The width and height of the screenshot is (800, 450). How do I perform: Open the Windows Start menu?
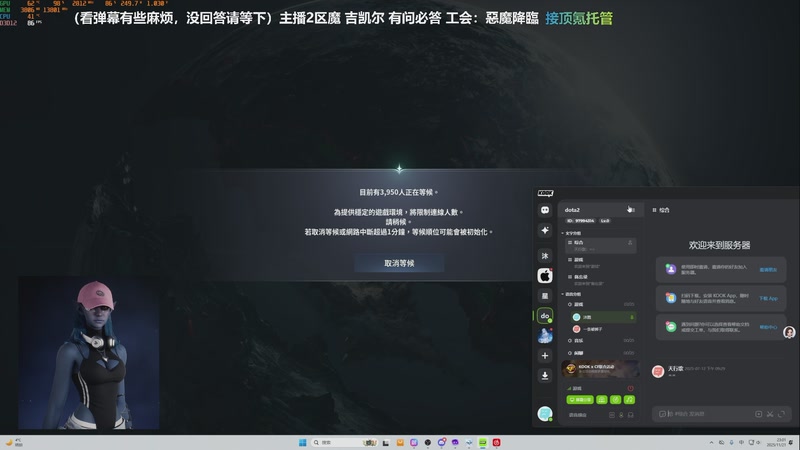(x=302, y=442)
